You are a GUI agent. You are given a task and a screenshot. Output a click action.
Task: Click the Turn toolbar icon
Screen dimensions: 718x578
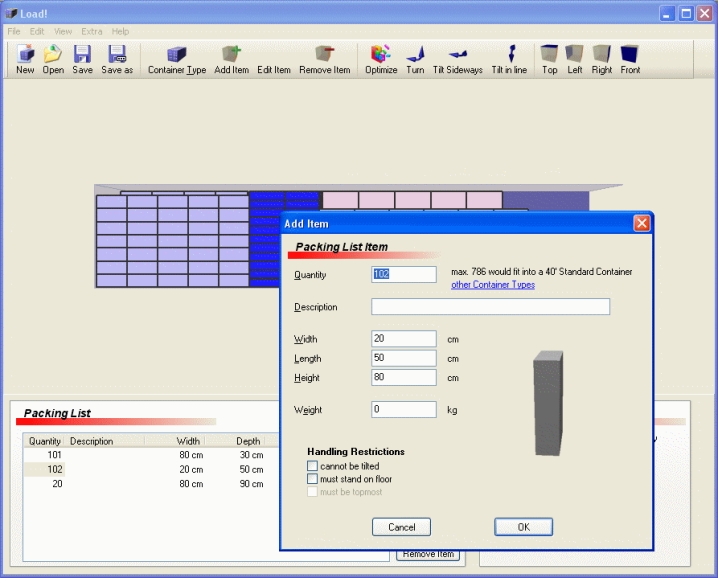point(415,59)
